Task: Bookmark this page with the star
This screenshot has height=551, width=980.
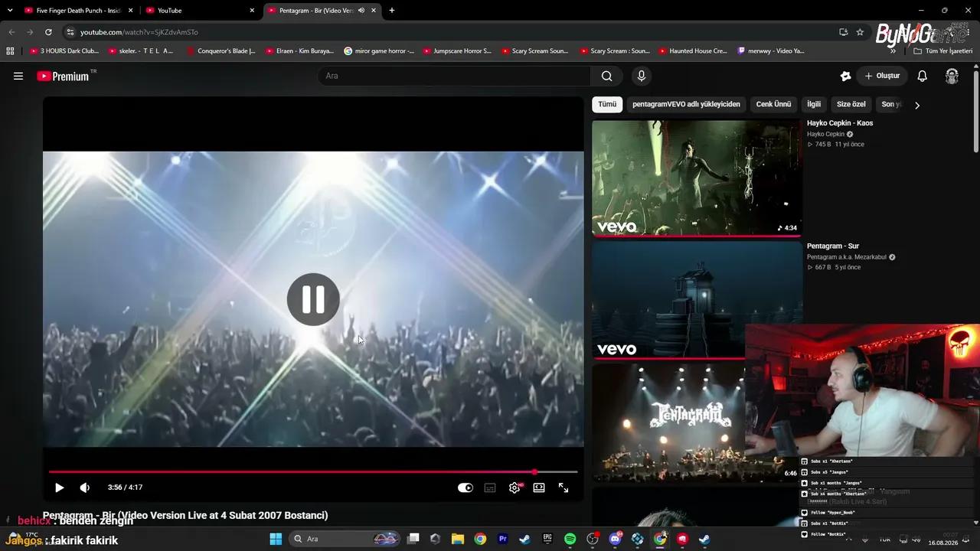Action: click(x=860, y=32)
